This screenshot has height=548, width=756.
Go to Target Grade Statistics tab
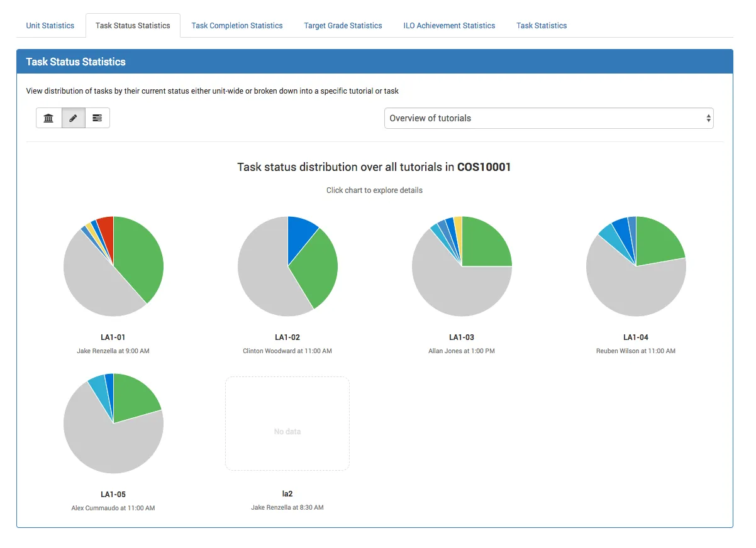click(x=343, y=26)
